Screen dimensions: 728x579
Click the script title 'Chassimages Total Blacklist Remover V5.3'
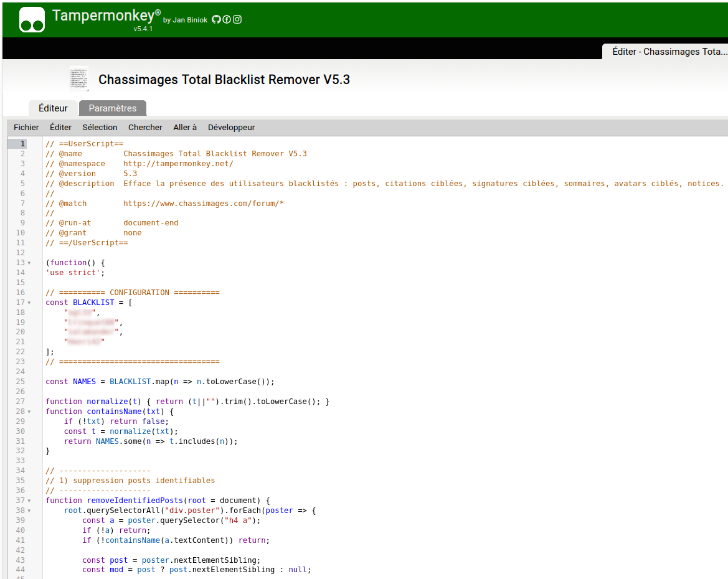[x=224, y=80]
